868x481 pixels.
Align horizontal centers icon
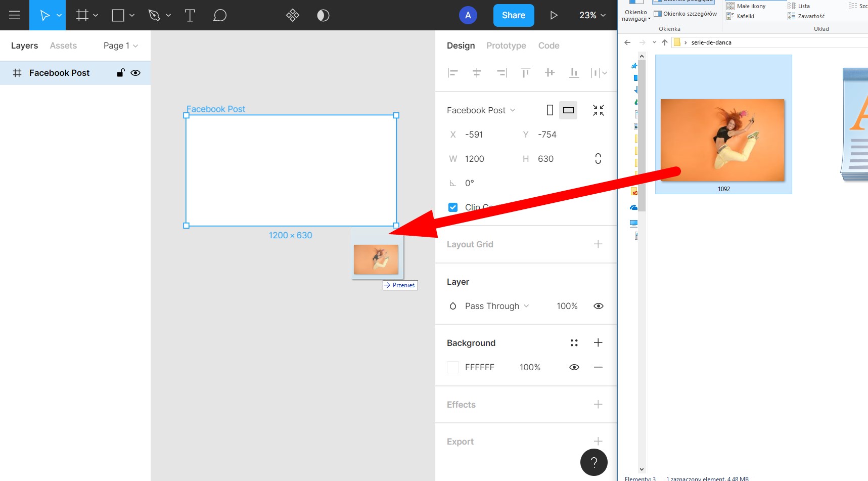point(477,73)
